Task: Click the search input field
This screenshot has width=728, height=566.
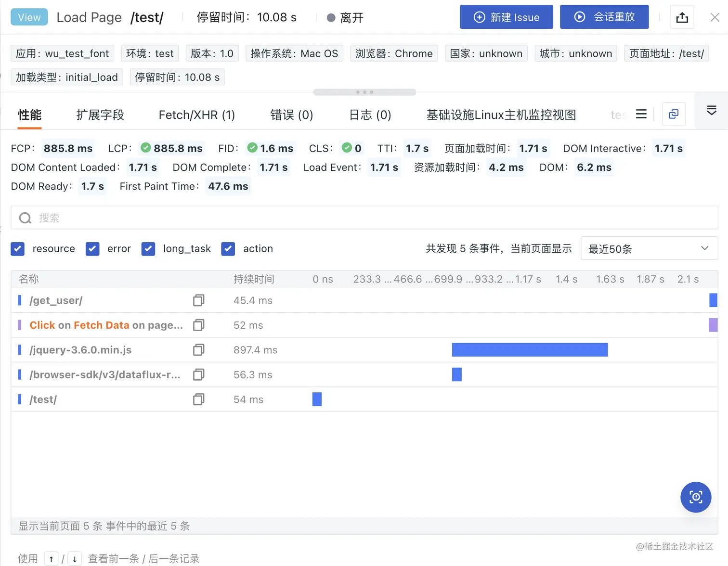Action: tap(364, 218)
